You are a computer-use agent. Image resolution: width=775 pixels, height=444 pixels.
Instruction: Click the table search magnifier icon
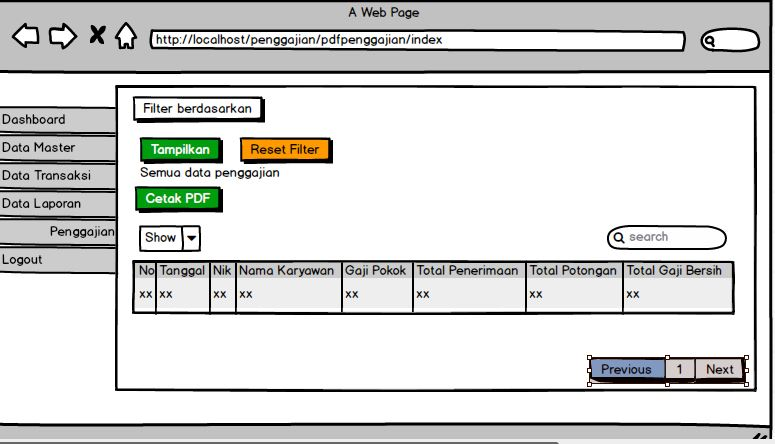click(x=619, y=238)
